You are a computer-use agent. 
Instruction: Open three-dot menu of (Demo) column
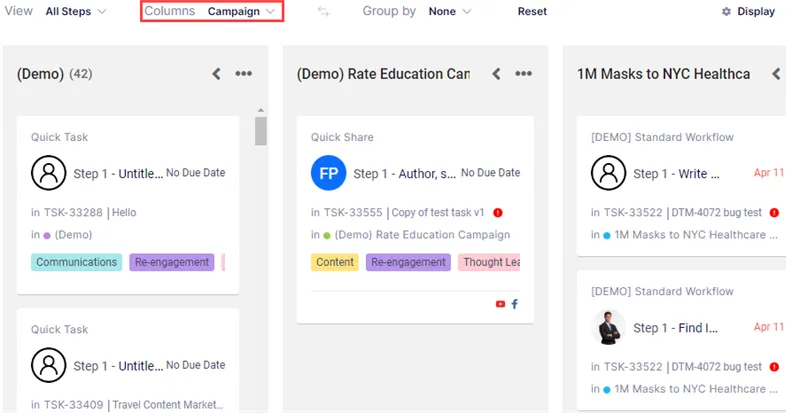pyautogui.click(x=243, y=74)
